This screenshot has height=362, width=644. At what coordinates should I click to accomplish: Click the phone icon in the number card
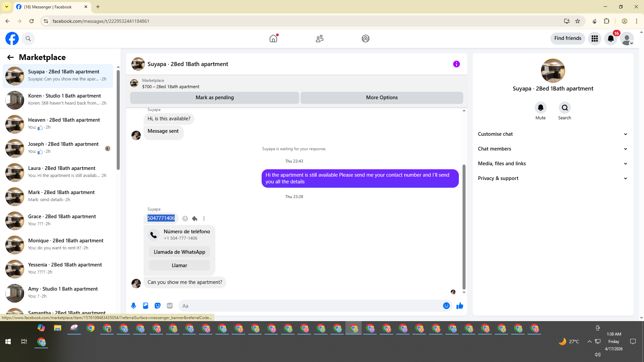(154, 235)
